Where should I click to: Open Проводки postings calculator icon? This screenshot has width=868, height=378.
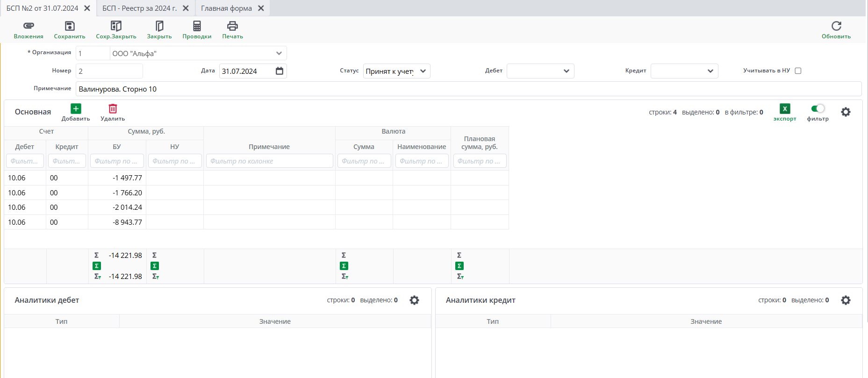pyautogui.click(x=197, y=26)
